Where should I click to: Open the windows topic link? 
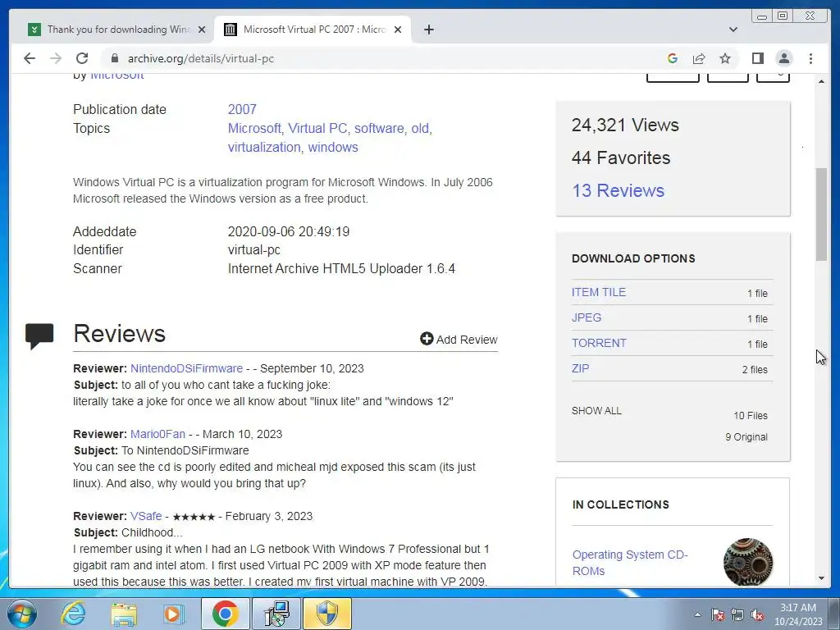click(333, 148)
